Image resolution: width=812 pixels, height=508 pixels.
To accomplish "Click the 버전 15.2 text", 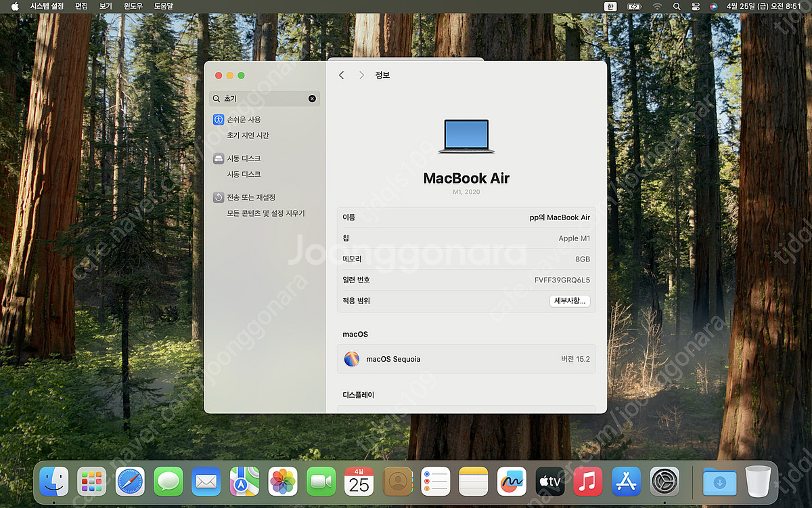I will (x=575, y=359).
